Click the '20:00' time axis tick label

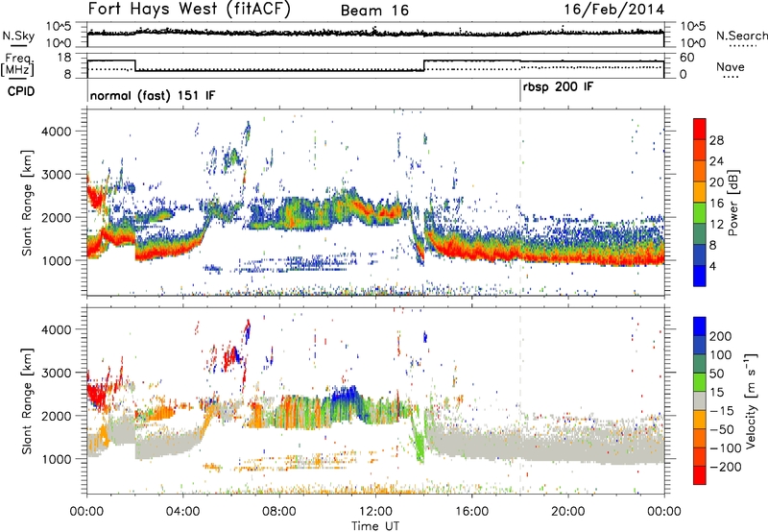(x=567, y=511)
